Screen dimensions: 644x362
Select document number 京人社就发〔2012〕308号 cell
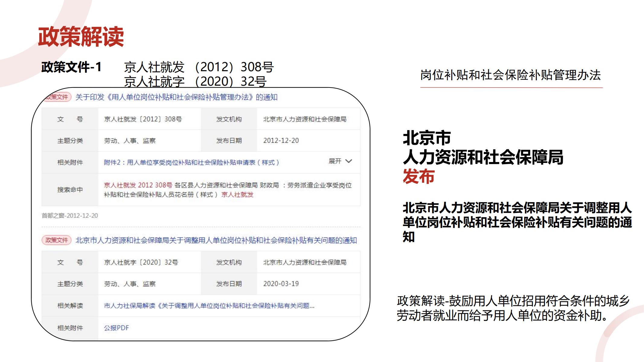(143, 119)
